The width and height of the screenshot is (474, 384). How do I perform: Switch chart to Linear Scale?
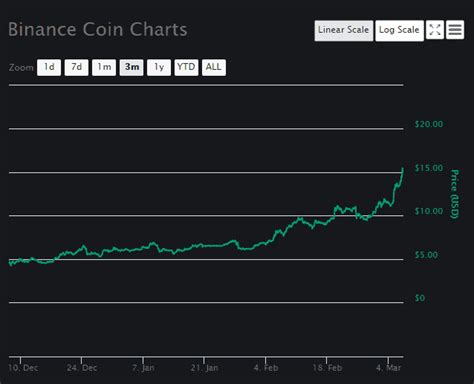coord(343,30)
